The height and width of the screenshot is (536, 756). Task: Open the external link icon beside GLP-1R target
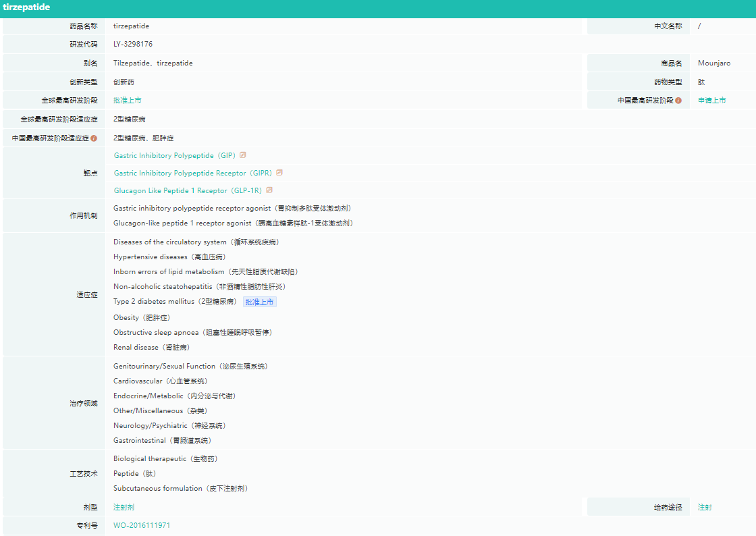269,190
